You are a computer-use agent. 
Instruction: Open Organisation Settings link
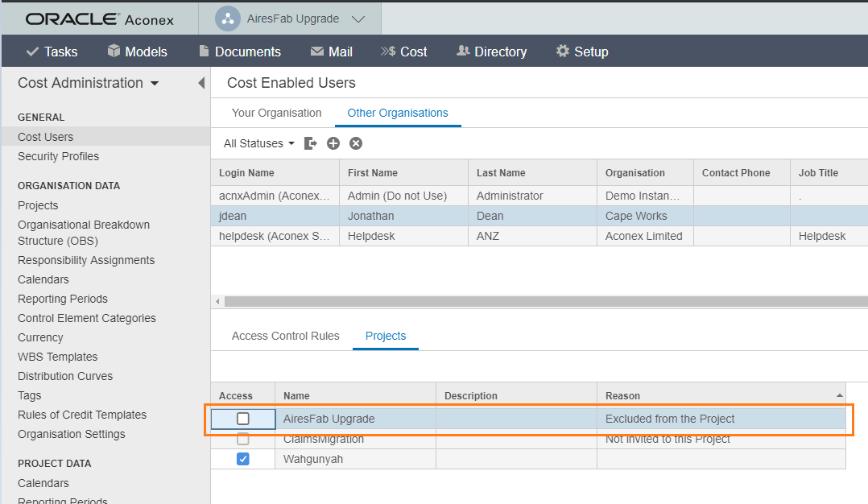pyautogui.click(x=72, y=434)
